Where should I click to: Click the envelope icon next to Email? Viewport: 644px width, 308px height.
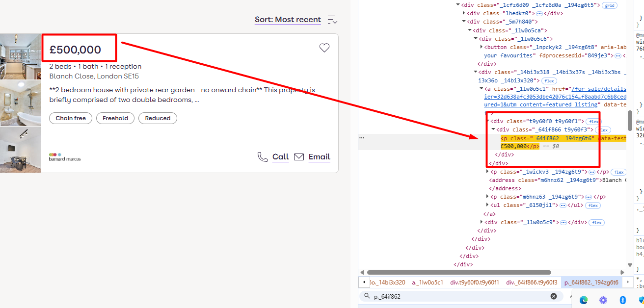(x=299, y=157)
